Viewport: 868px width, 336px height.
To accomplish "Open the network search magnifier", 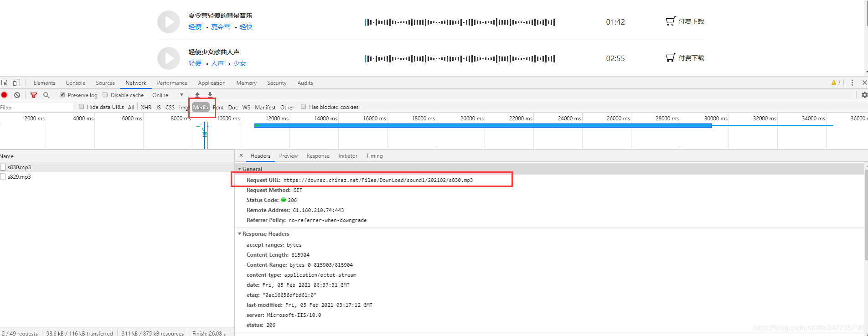I will coord(46,95).
